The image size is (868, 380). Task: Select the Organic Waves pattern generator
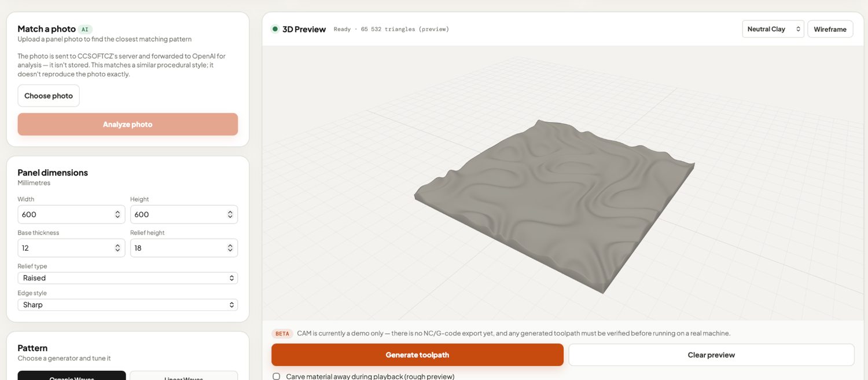tap(72, 375)
